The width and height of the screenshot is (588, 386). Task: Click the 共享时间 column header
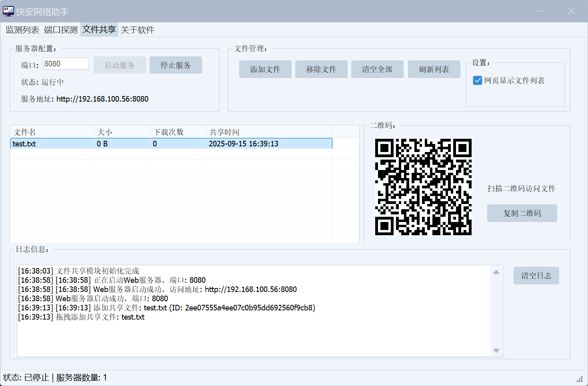(x=269, y=132)
